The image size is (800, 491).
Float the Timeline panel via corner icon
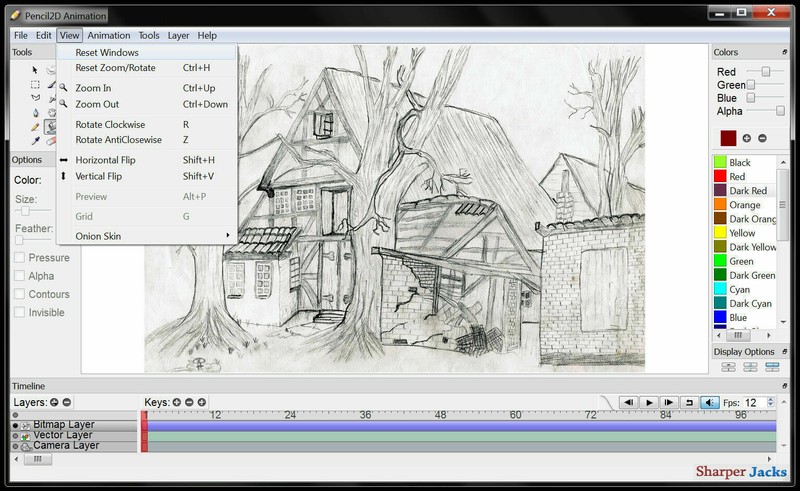pos(784,386)
